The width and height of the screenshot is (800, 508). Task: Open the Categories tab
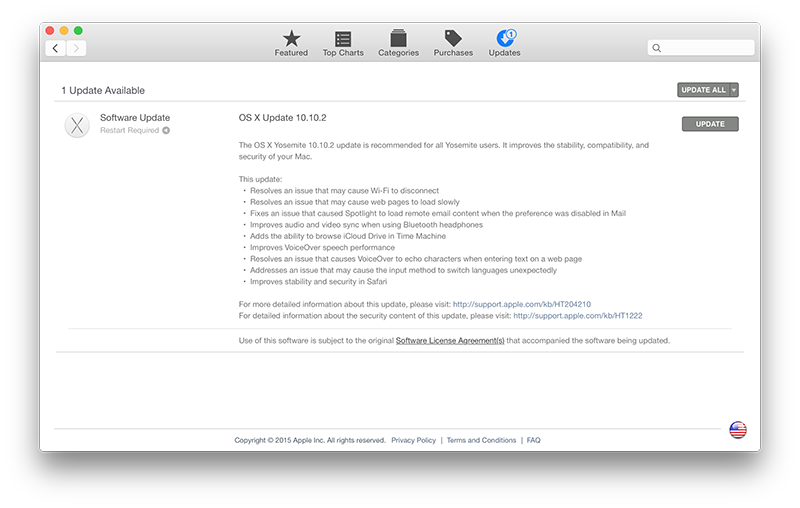pos(398,43)
